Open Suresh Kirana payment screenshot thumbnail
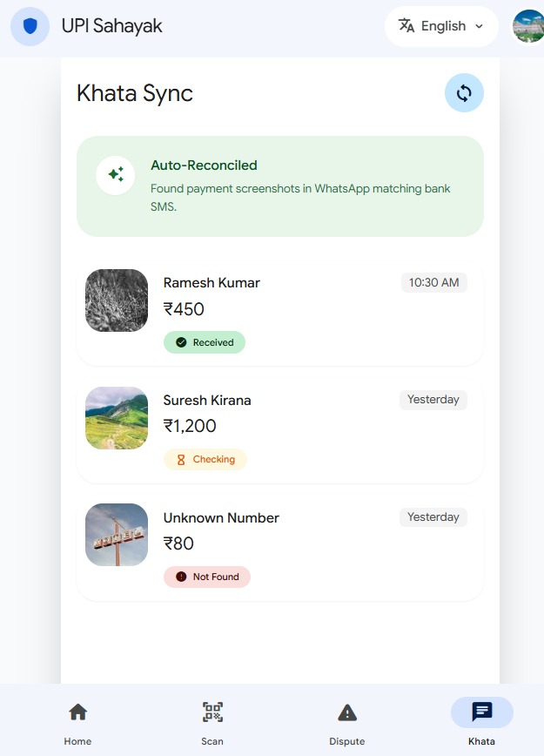 (117, 418)
